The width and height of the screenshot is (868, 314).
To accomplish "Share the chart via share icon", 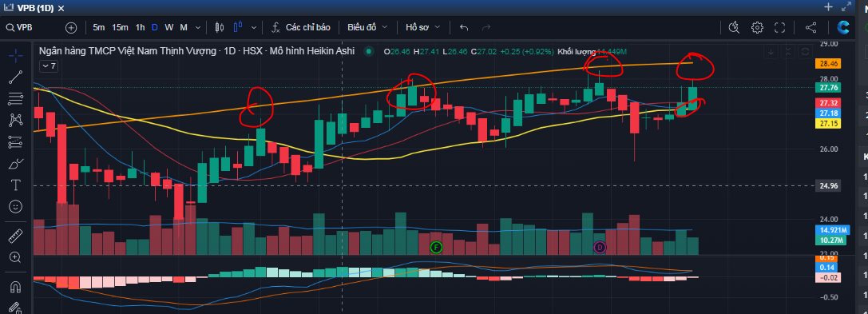I will pos(811,27).
